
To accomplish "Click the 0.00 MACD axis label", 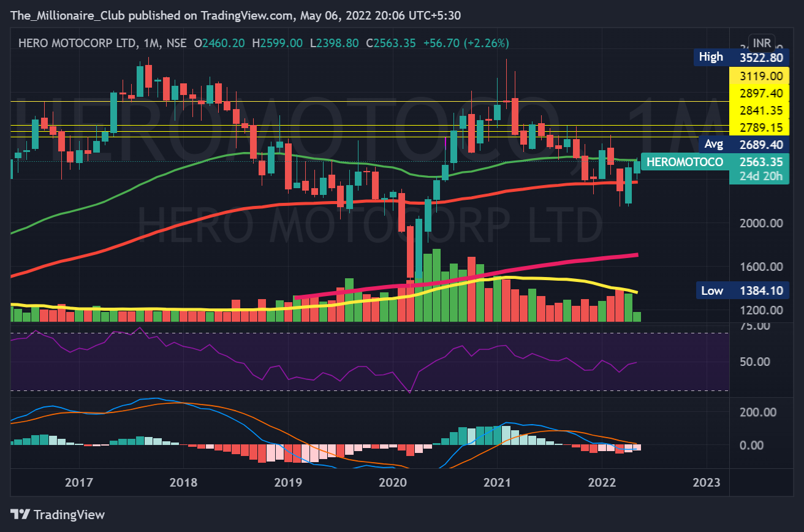I will tap(751, 445).
